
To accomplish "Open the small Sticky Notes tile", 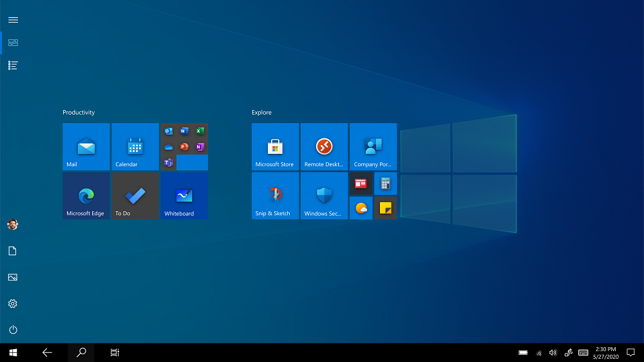I will click(x=386, y=208).
